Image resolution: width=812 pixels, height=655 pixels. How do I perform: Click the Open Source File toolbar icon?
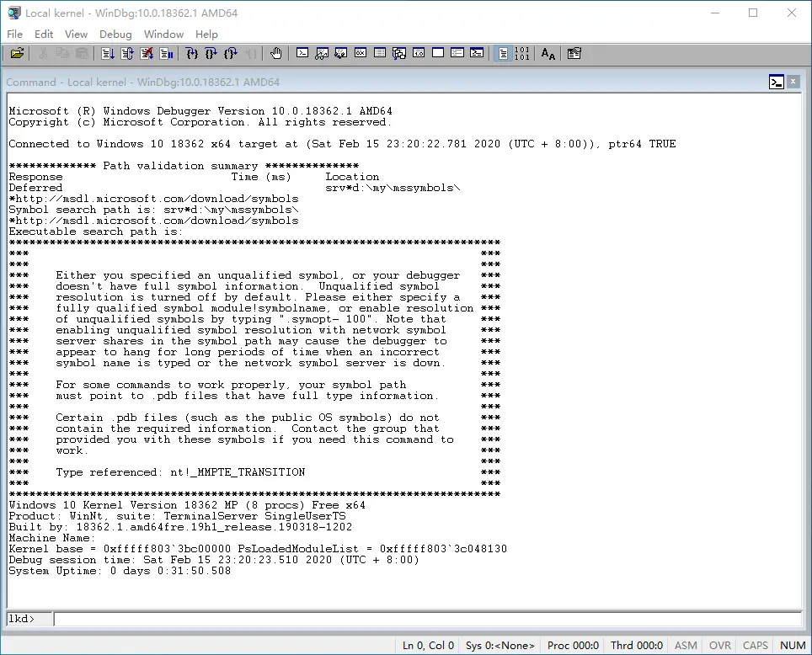tap(17, 53)
